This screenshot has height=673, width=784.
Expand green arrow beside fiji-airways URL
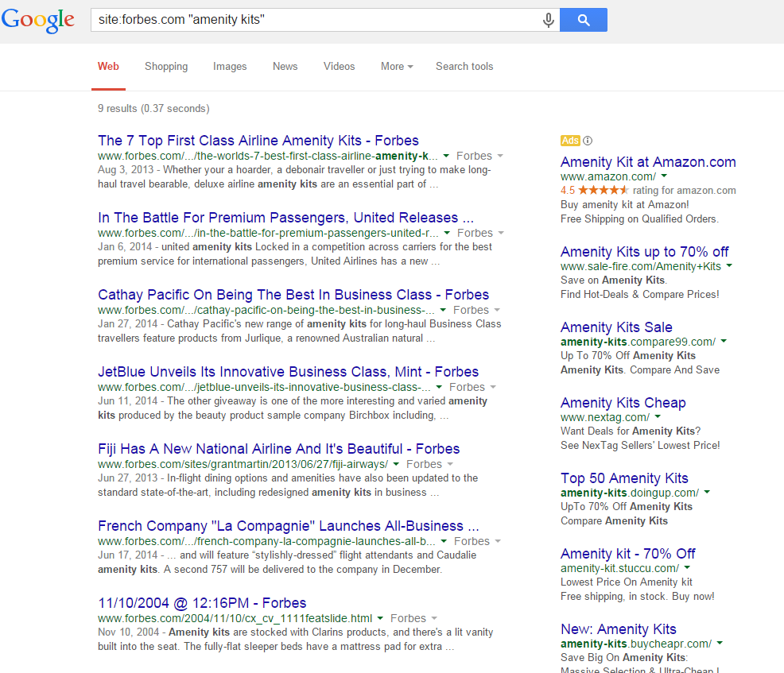coord(396,464)
